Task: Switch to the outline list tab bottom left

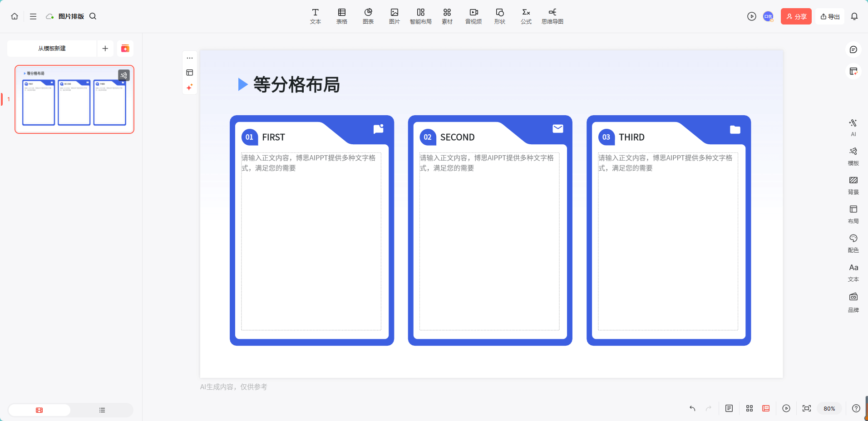Action: [102, 410]
